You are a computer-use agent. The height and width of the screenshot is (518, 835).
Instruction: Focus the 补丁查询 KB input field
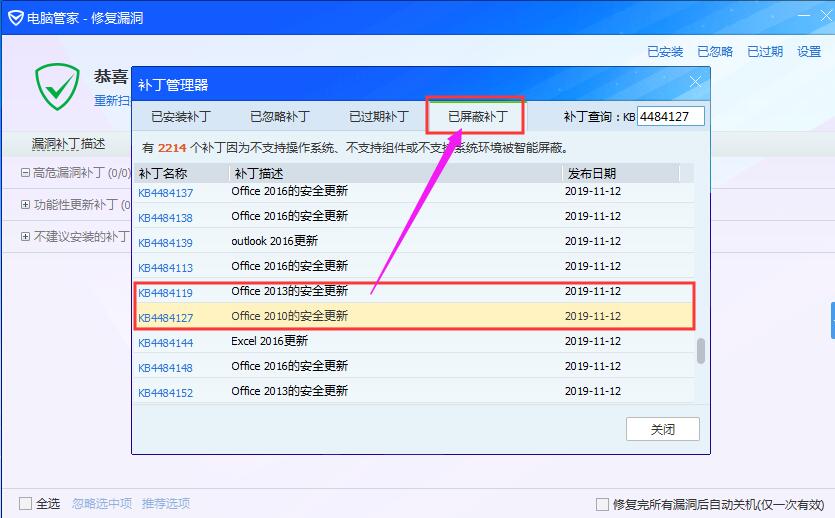click(671, 116)
